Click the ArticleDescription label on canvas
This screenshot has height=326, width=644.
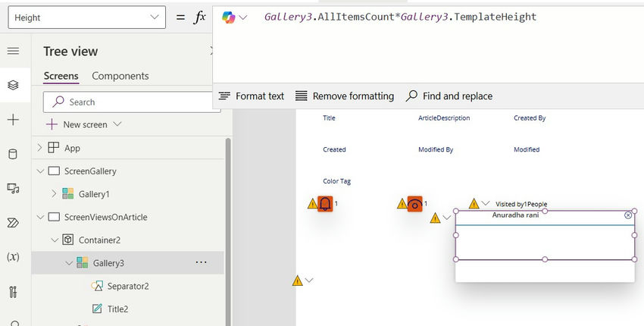pyautogui.click(x=444, y=118)
